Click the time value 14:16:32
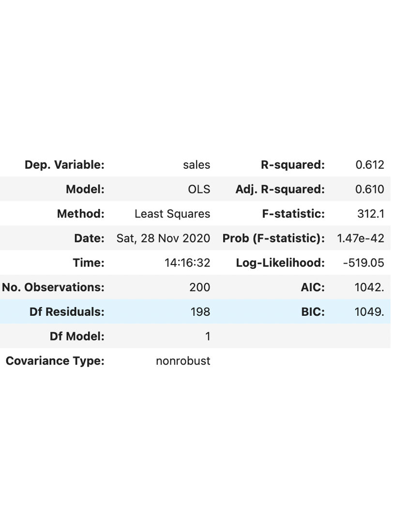 click(187, 263)
